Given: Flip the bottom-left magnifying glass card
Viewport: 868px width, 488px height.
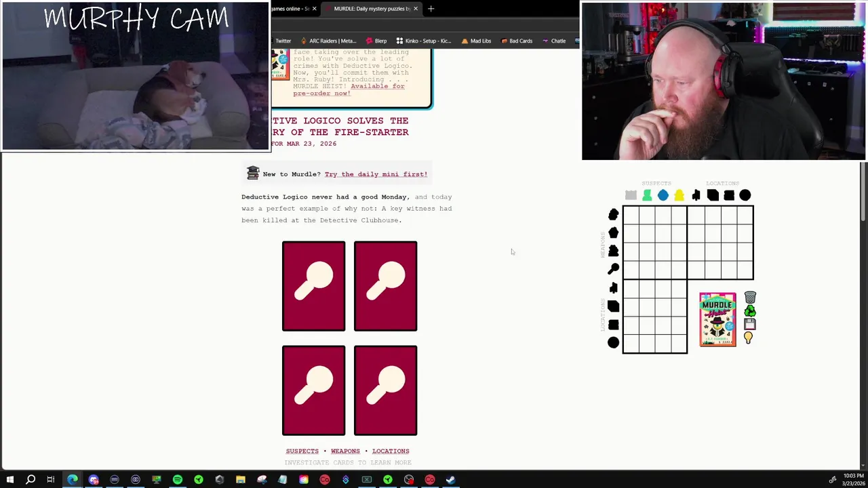Looking at the screenshot, I should 313,390.
